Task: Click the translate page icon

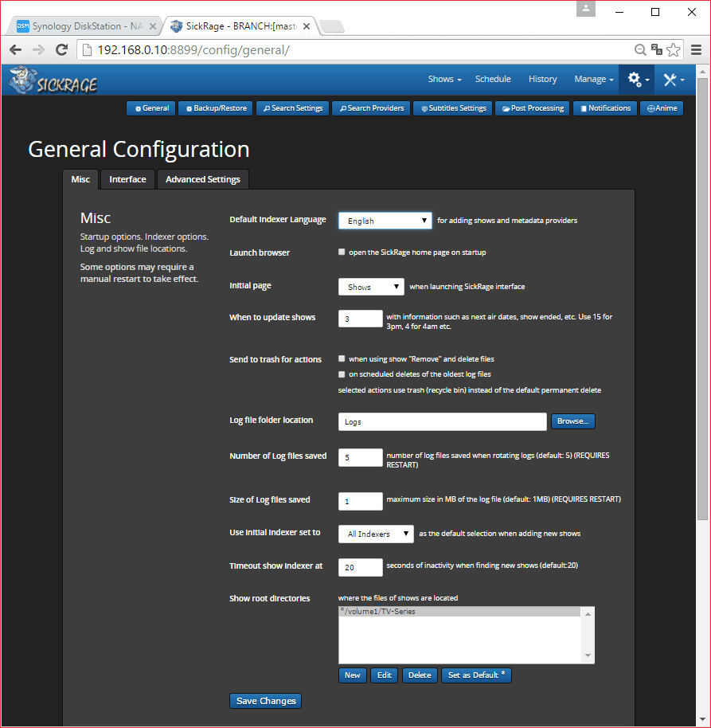Action: 656,49
